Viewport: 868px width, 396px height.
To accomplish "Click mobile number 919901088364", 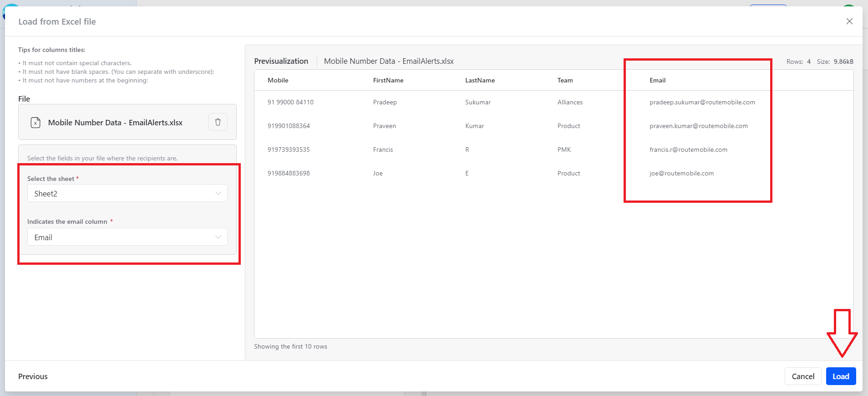I will point(289,126).
